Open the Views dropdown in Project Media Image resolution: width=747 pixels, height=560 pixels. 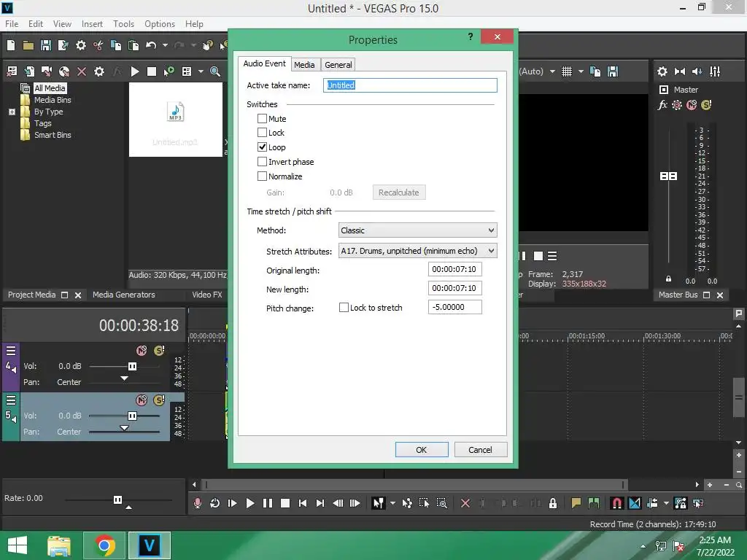pos(201,71)
